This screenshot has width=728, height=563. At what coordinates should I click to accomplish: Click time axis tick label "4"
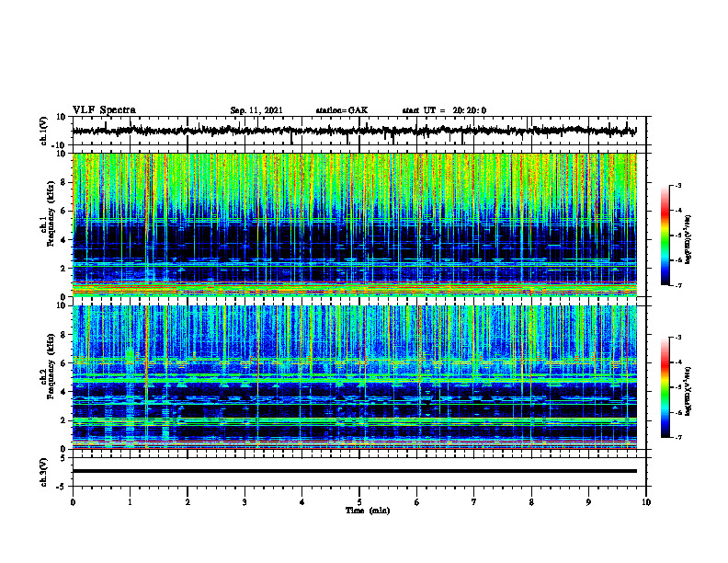pos(301,502)
